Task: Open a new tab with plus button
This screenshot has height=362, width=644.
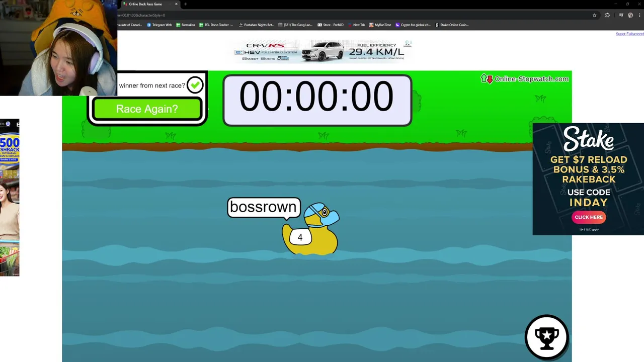Action: [185, 4]
